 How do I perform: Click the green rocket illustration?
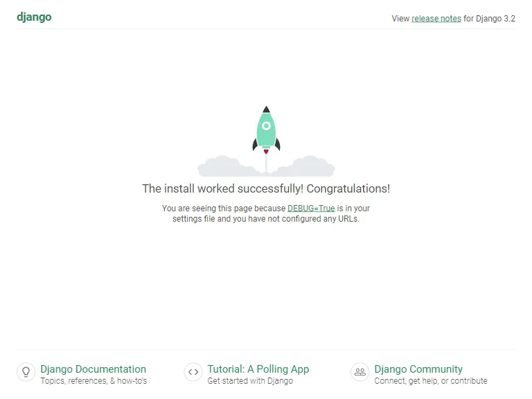[x=266, y=131]
